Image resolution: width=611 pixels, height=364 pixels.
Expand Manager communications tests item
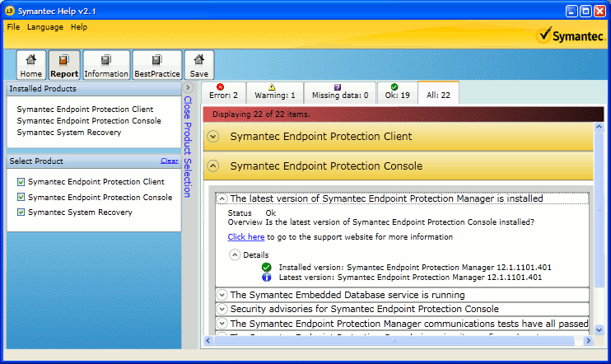[x=222, y=324]
